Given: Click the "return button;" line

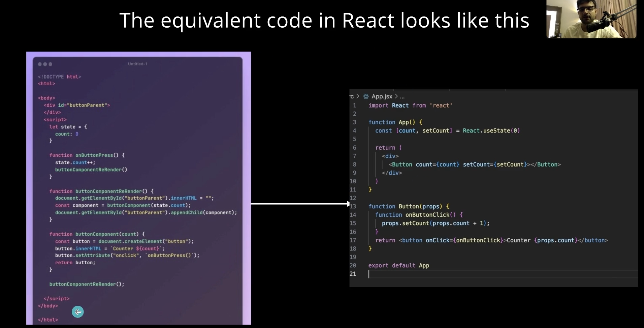Looking at the screenshot, I should pyautogui.click(x=75, y=263).
